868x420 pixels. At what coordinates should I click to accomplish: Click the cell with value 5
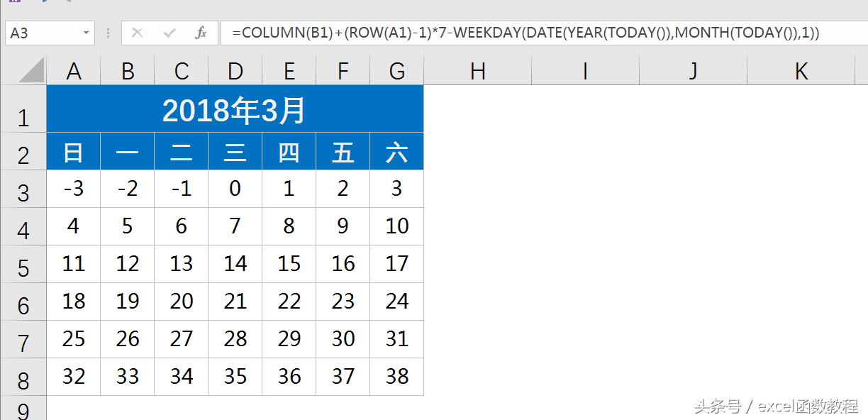coord(128,227)
